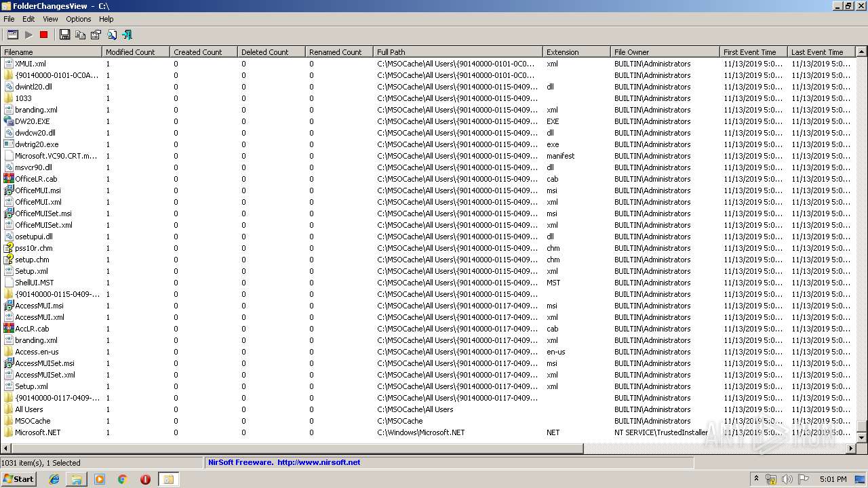Click the vertical scrollbar down arrow
The width and height of the screenshot is (868, 488).
(862, 438)
